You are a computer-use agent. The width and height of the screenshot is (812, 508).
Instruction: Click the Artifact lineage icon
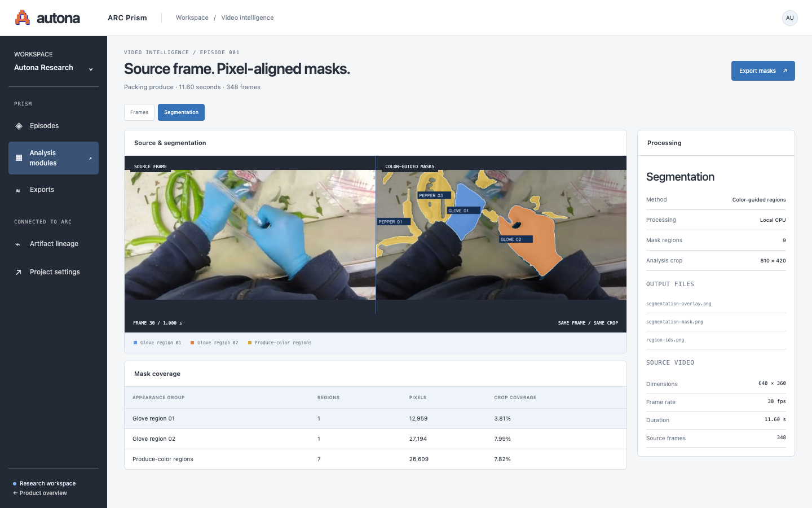click(x=18, y=244)
